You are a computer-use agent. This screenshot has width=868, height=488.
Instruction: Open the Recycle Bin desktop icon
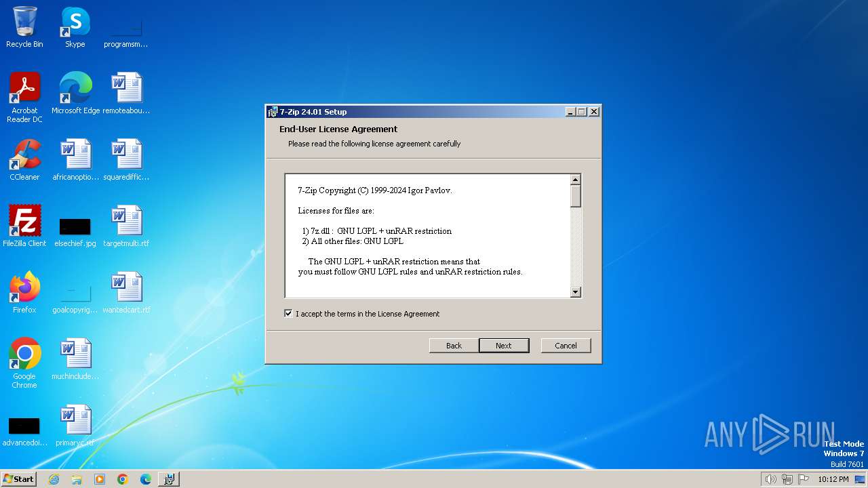24,28
